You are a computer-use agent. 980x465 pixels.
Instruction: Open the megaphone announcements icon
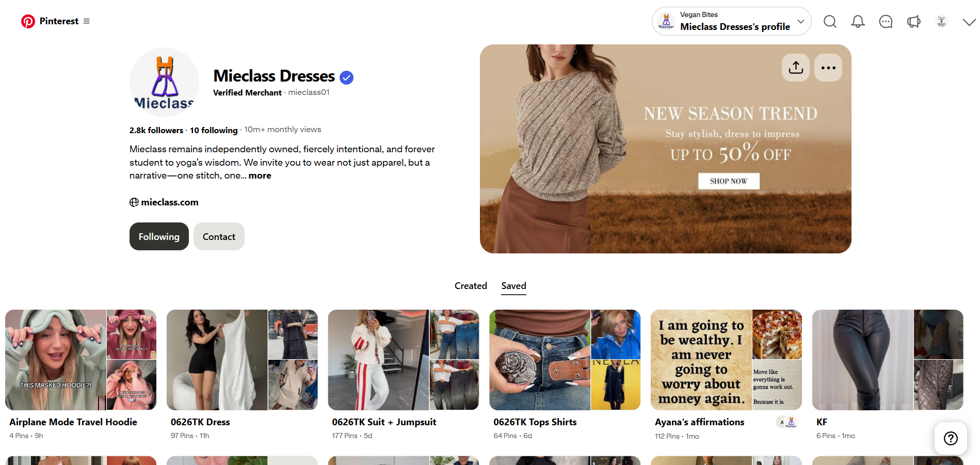(913, 21)
